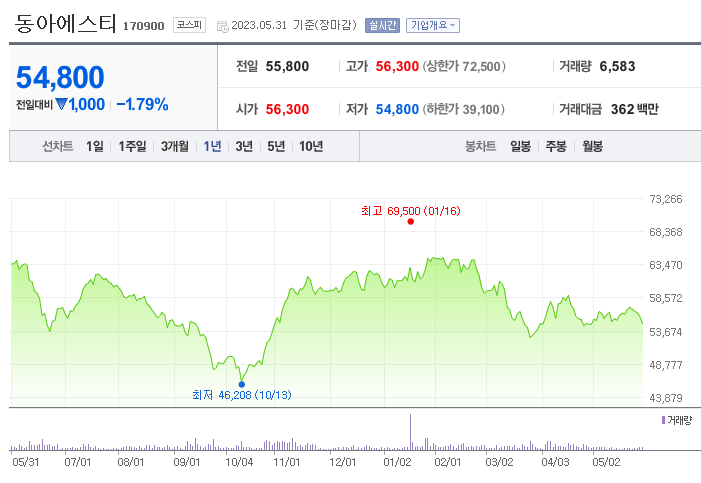The image size is (701, 483).
Task: Click the -1.79% change value
Action: [142, 105]
